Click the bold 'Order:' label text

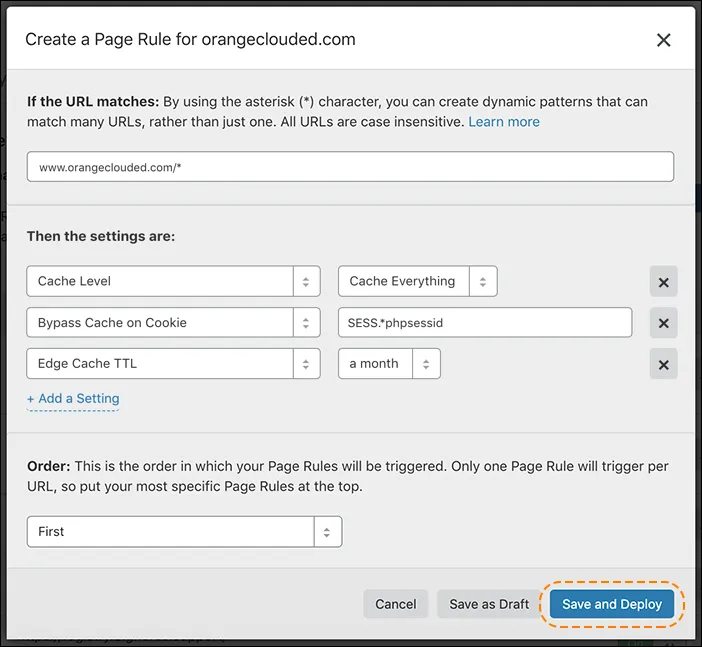click(48, 467)
